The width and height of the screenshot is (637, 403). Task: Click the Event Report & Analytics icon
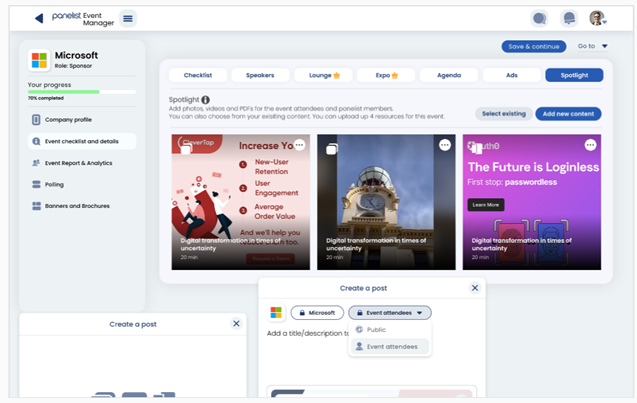[36, 163]
